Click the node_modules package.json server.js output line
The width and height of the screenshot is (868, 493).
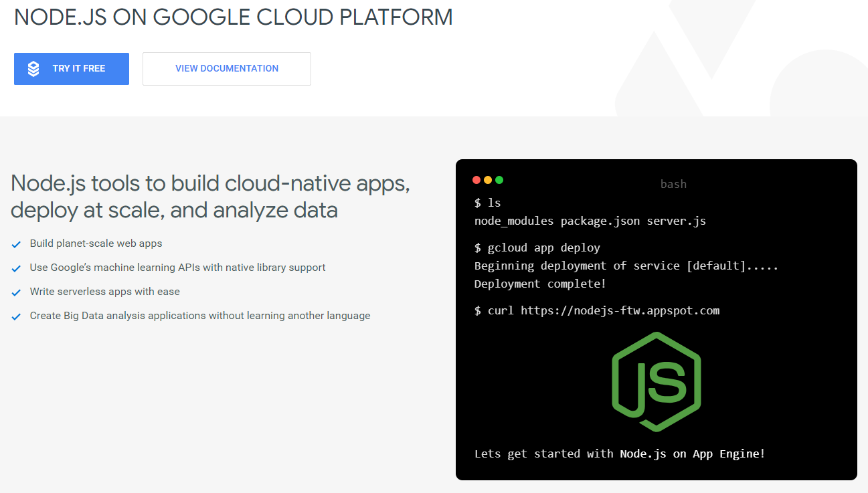click(590, 221)
